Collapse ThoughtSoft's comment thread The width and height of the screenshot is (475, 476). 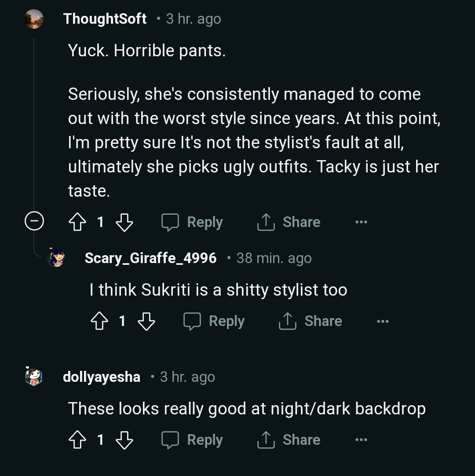(34, 221)
